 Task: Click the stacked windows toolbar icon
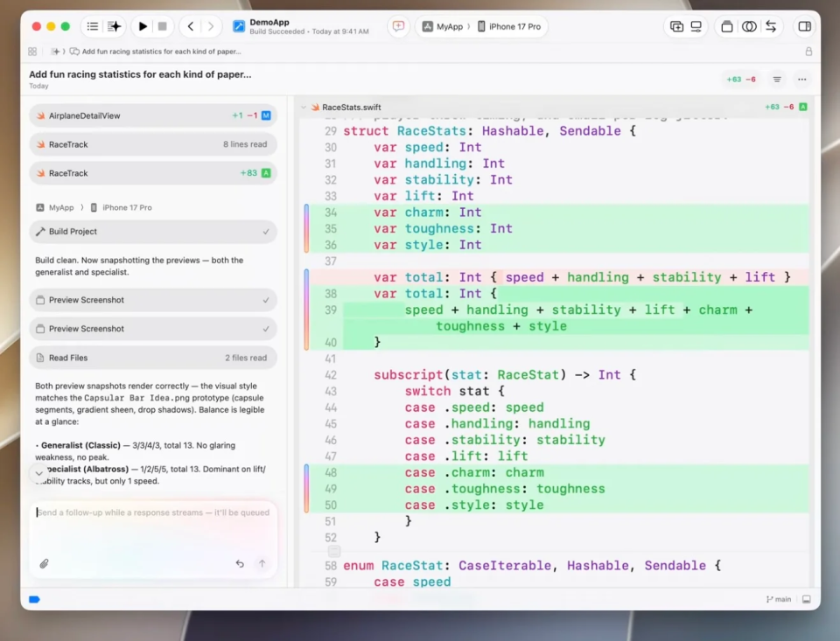coord(727,26)
